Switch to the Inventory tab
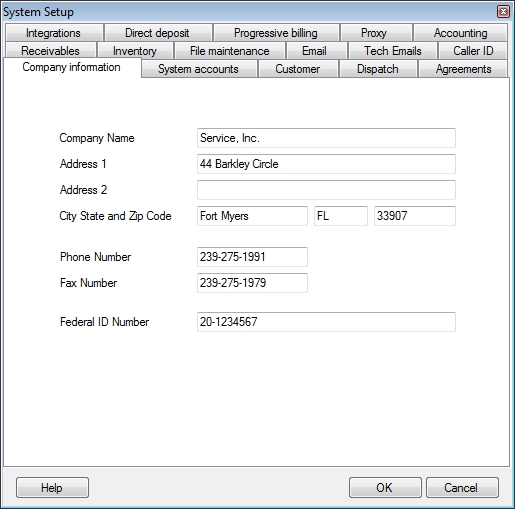Image resolution: width=515 pixels, height=509 pixels. (135, 51)
